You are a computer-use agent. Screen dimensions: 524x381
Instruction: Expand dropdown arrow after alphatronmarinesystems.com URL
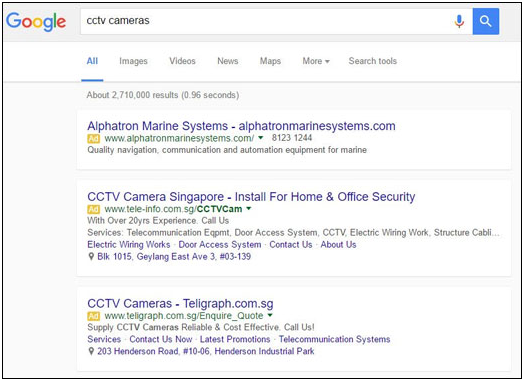point(261,138)
